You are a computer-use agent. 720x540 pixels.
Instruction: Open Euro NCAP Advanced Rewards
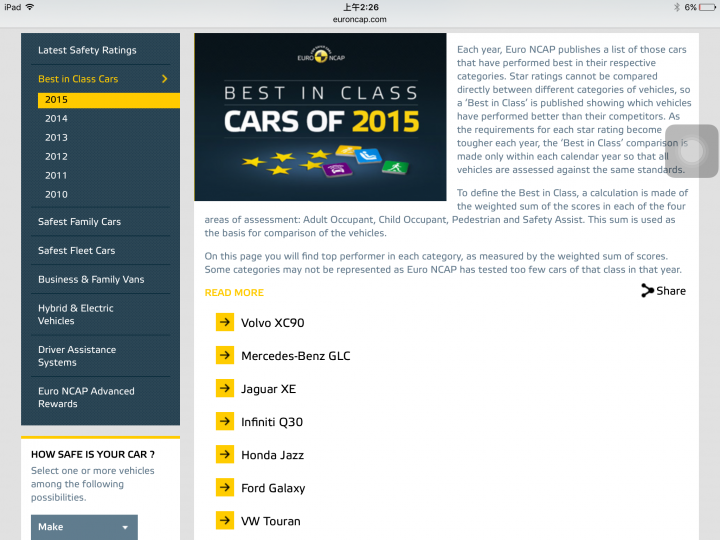click(x=86, y=397)
